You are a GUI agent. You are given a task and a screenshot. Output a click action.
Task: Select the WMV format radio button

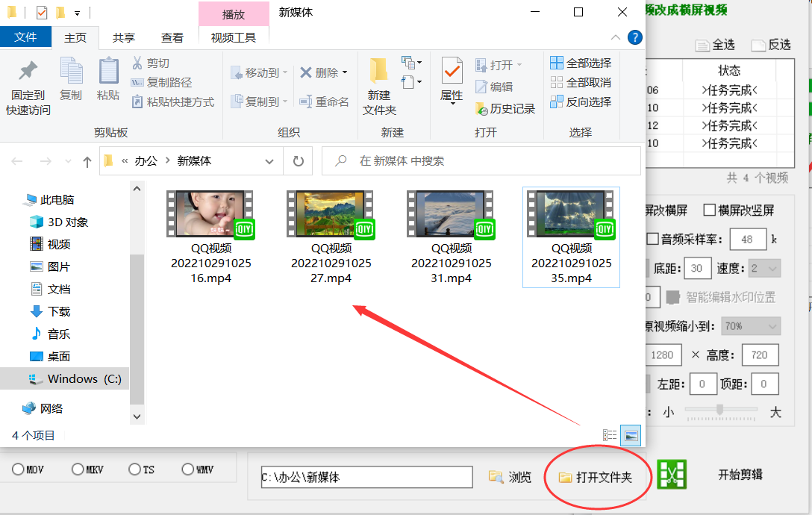[x=187, y=469]
